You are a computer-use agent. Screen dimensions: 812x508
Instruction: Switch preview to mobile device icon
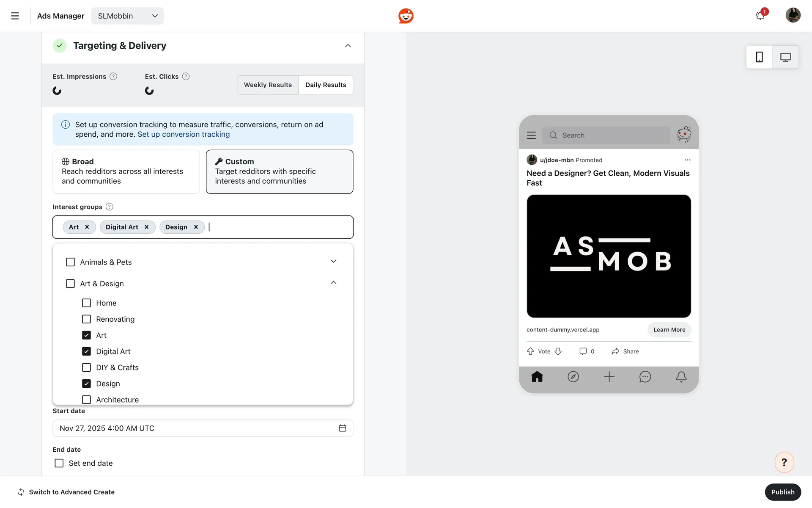pos(759,57)
